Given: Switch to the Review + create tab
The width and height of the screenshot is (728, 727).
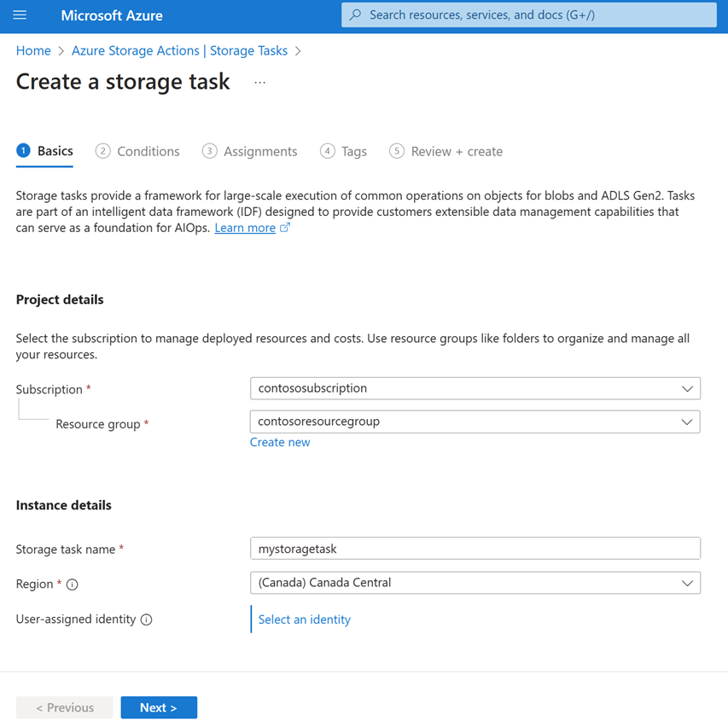Looking at the screenshot, I should [x=455, y=150].
